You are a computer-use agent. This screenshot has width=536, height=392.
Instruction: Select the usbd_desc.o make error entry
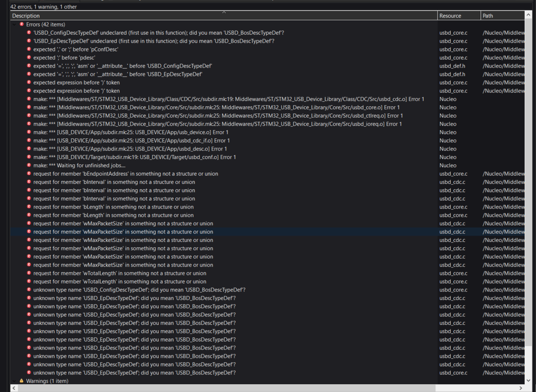pos(267,149)
